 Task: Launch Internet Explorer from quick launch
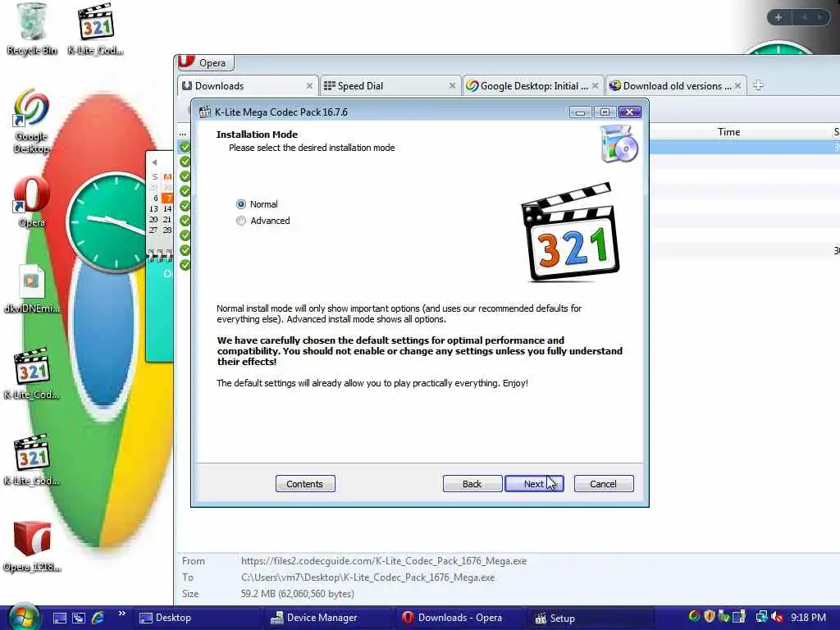[x=98, y=618]
